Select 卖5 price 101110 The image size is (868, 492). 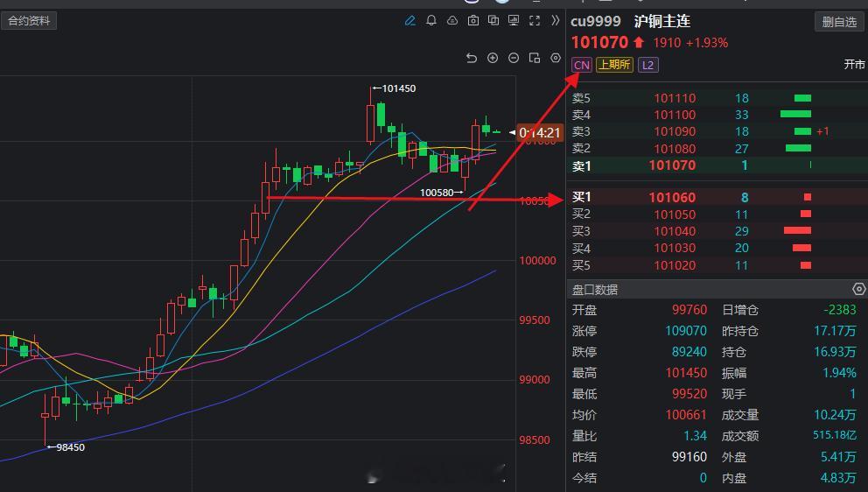pyautogui.click(x=675, y=98)
